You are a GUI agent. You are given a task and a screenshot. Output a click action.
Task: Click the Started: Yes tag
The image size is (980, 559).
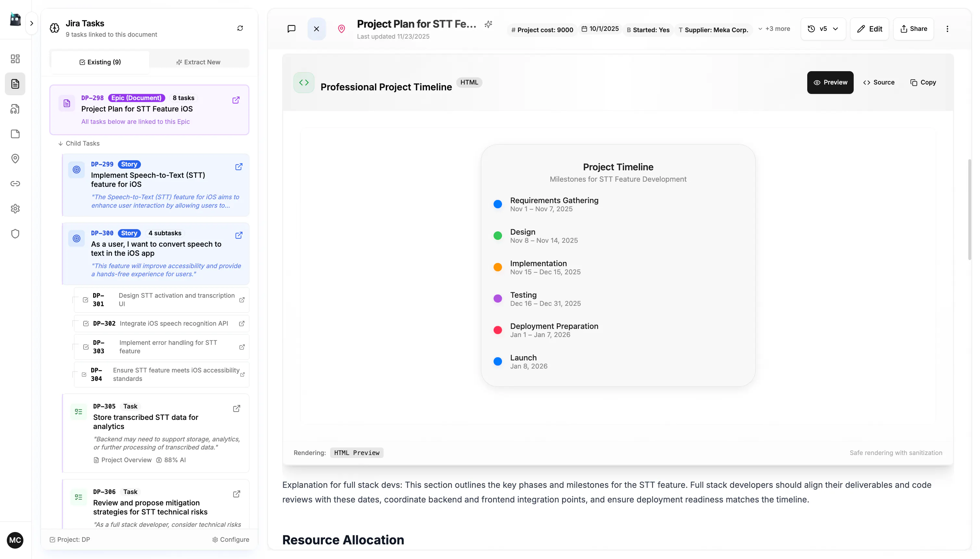[x=648, y=30]
